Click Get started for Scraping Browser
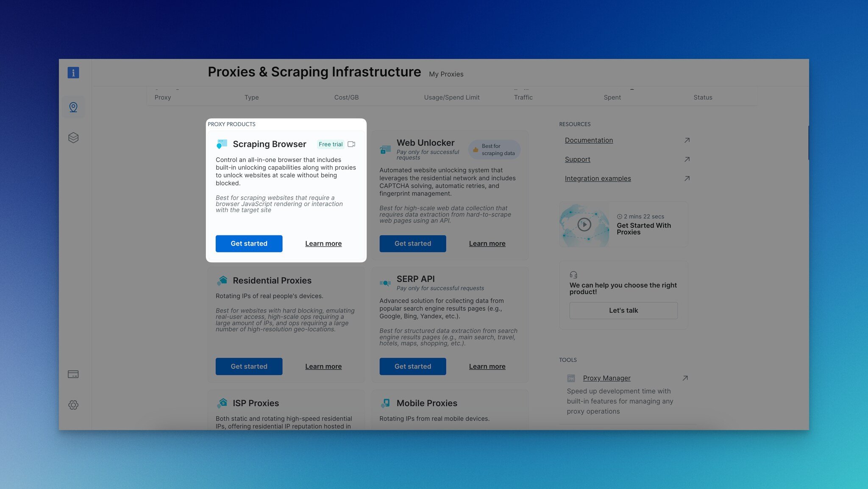Screen dimensions: 868x489 [249, 243]
